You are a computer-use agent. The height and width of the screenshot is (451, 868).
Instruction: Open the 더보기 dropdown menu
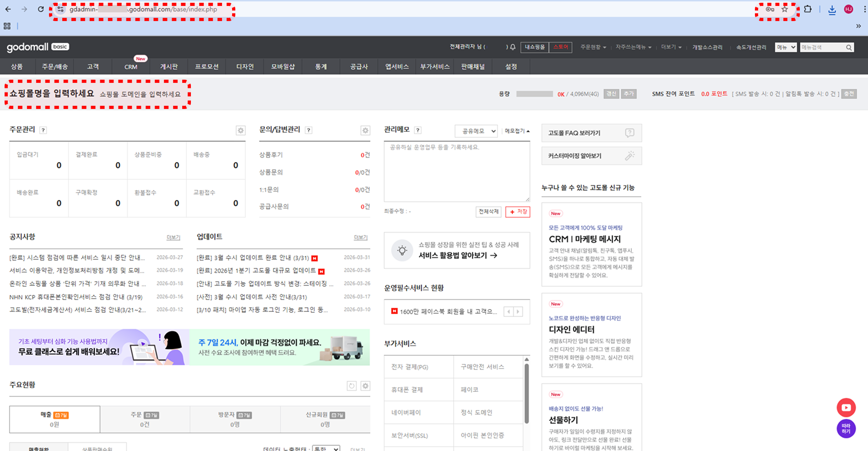(x=670, y=47)
